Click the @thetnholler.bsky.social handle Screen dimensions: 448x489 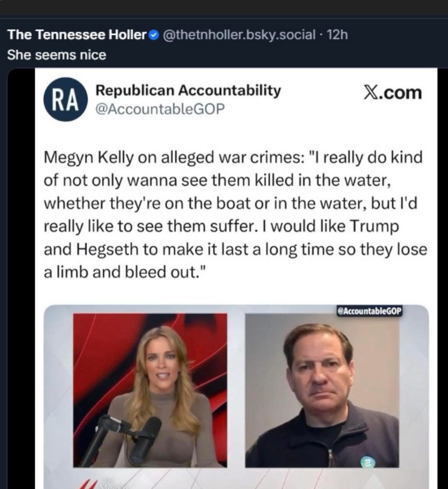[x=238, y=35]
